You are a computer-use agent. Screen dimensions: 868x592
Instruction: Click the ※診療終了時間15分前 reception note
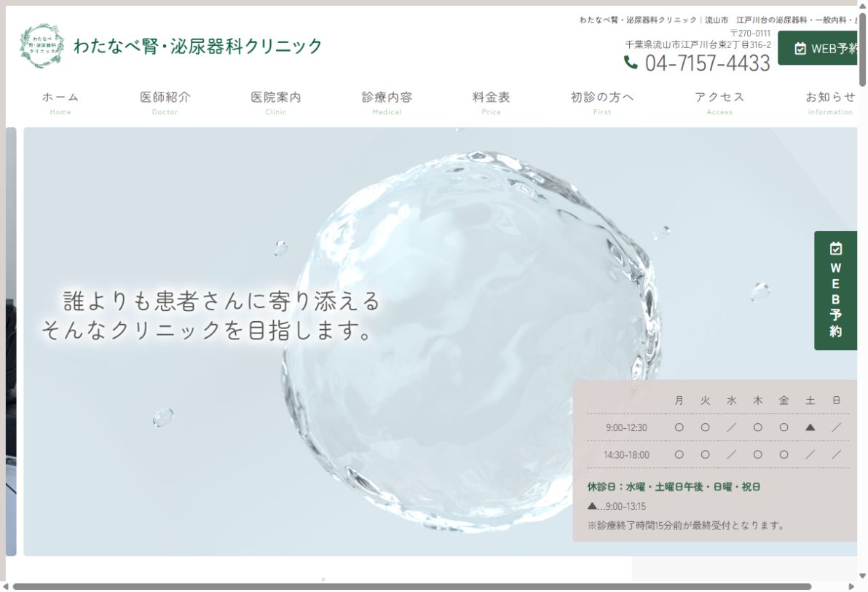pos(687,525)
